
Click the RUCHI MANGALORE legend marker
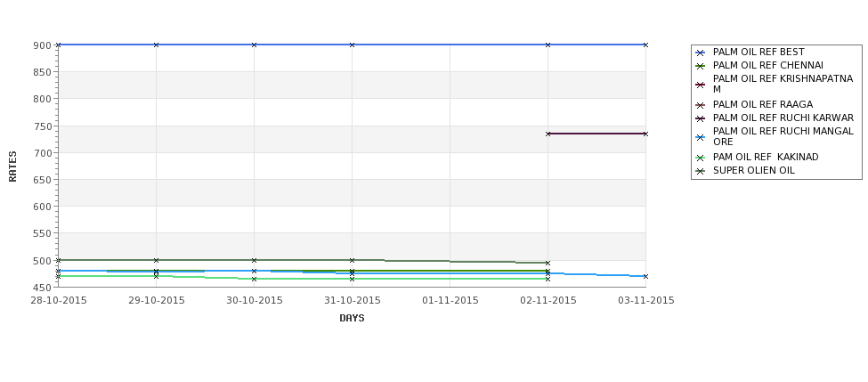[701, 138]
